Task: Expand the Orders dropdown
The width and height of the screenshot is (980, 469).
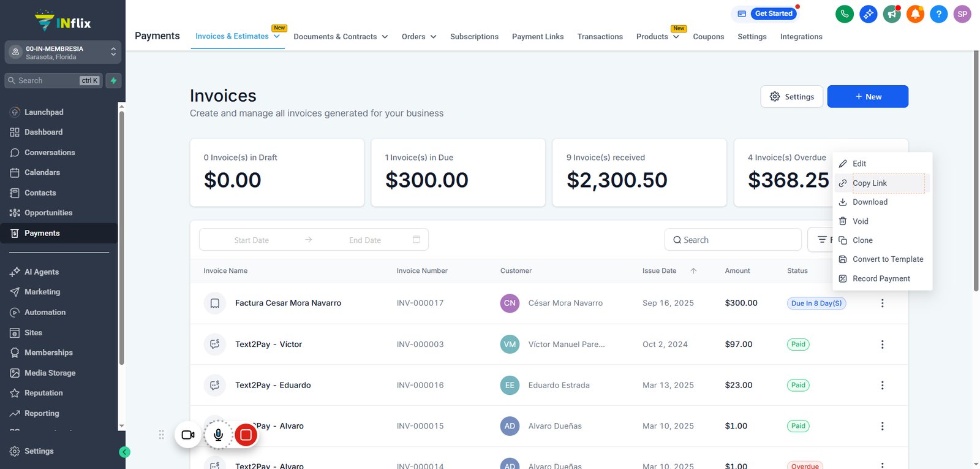Action: (x=433, y=37)
